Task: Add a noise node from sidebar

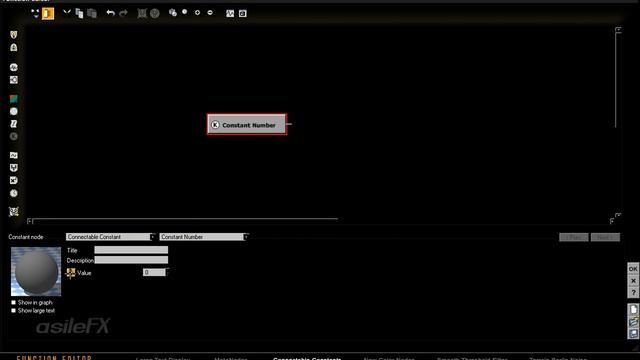Action: (13, 67)
